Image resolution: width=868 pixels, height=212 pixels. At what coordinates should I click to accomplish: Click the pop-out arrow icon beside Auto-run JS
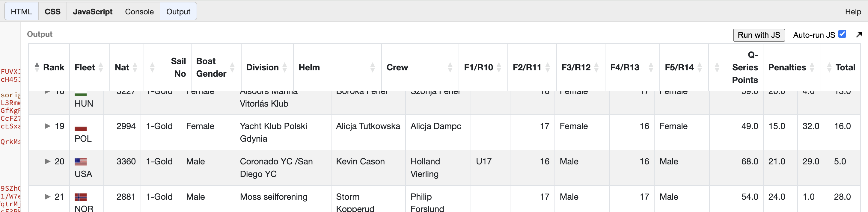(859, 34)
